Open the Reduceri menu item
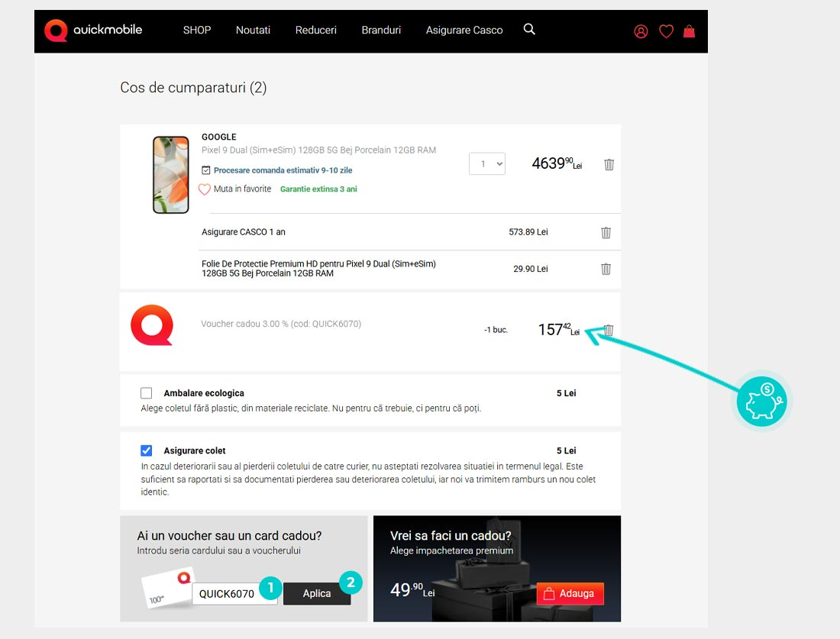The height and width of the screenshot is (639, 840). 316,30
